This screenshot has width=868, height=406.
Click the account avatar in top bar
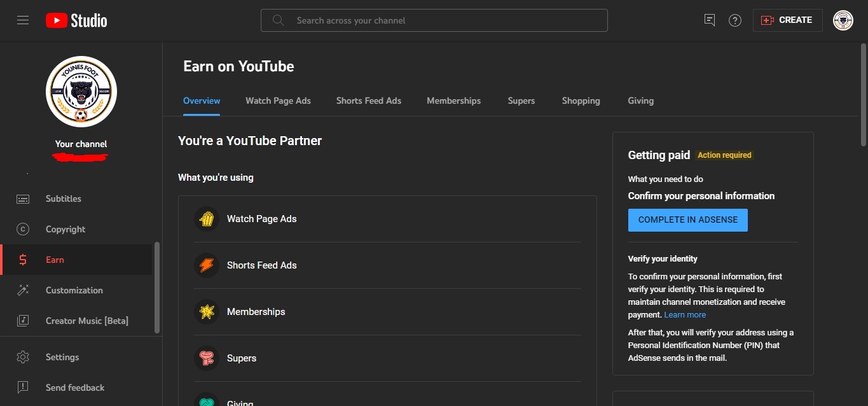coord(843,20)
